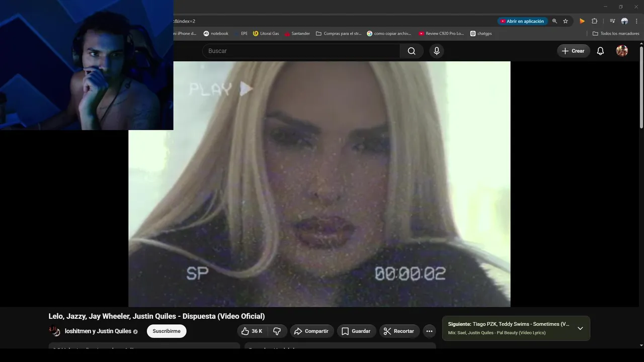The width and height of the screenshot is (644, 362).
Task: Click the video player to pause
Action: pyautogui.click(x=319, y=184)
